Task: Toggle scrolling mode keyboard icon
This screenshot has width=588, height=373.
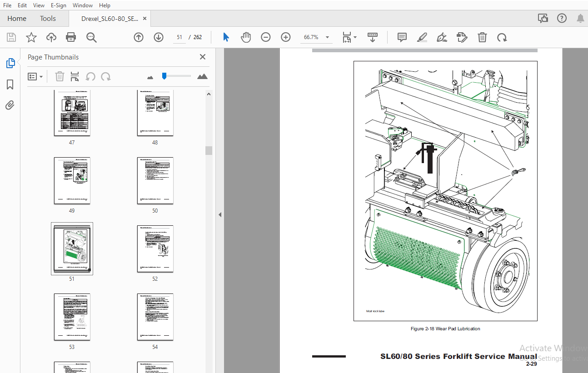Action: pos(373,37)
